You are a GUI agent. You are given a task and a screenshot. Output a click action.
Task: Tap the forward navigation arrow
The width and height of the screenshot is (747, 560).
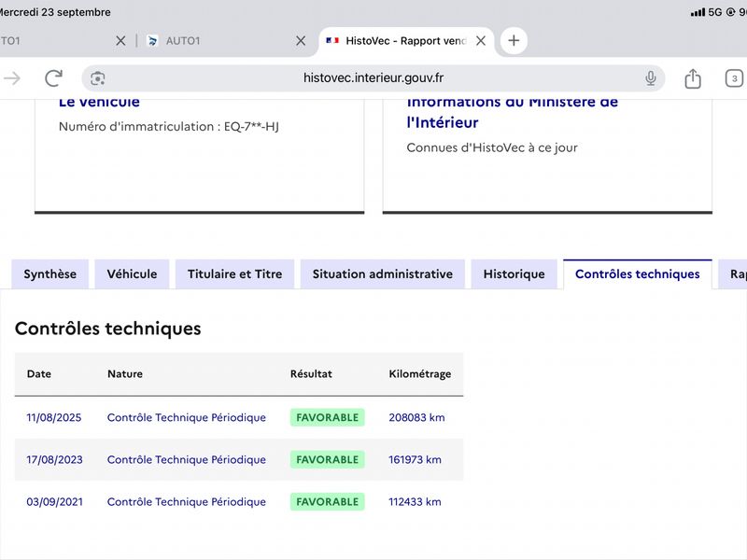tap(12, 78)
